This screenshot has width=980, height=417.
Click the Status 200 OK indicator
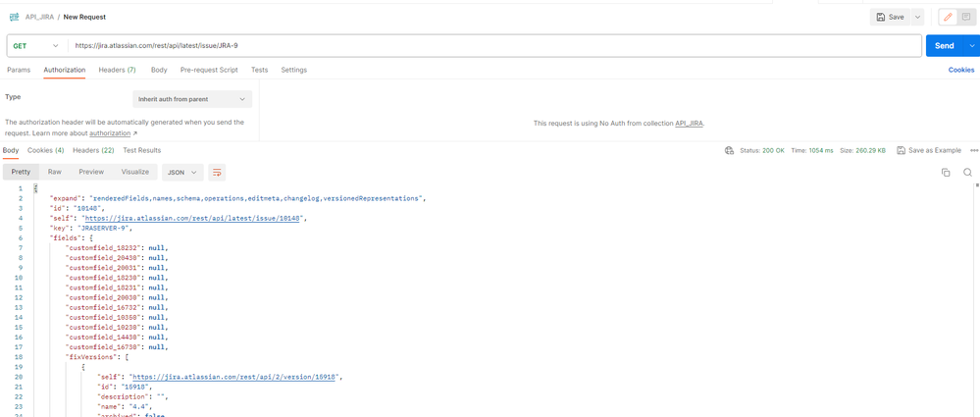point(762,151)
